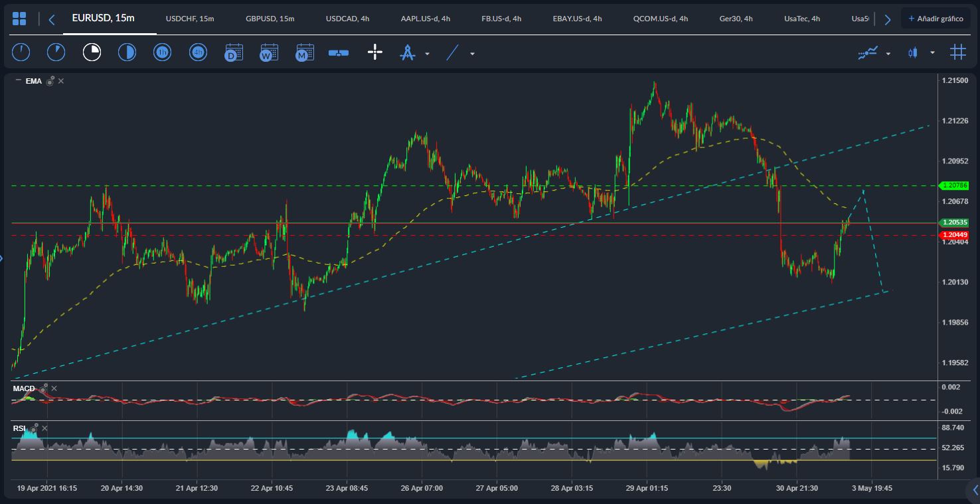
Task: Open the chart layout grid menu
Action: (x=19, y=19)
